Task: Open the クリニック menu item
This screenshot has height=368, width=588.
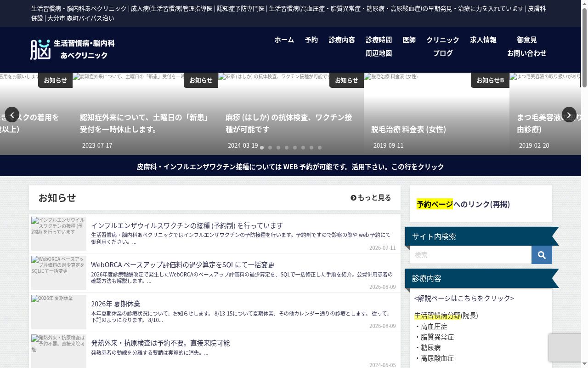Action: (x=443, y=40)
